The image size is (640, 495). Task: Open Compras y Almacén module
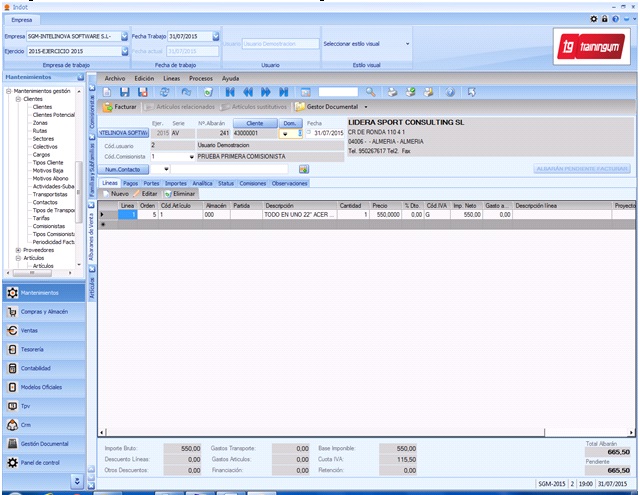(45, 311)
